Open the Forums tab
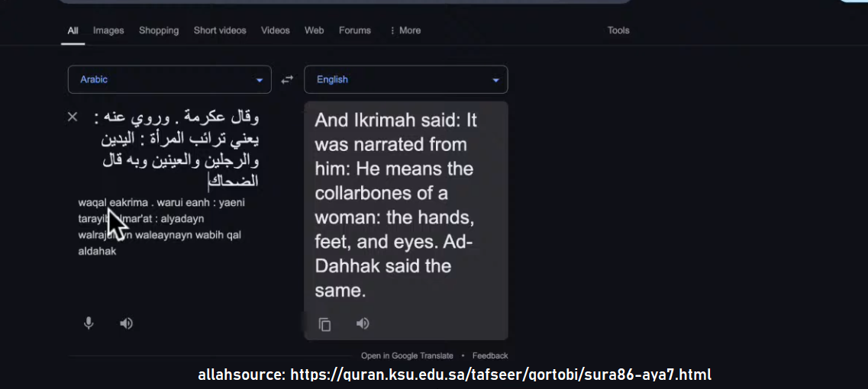This screenshot has height=389, width=868. pos(355,31)
